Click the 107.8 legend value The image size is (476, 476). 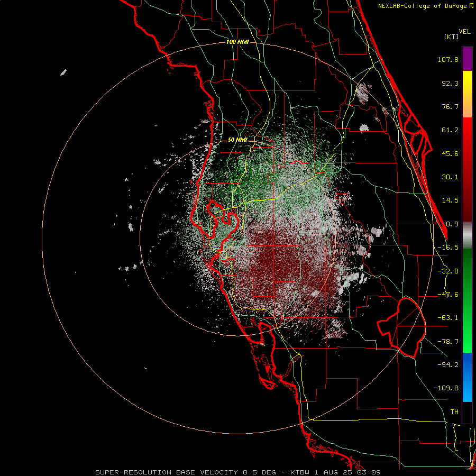point(448,60)
